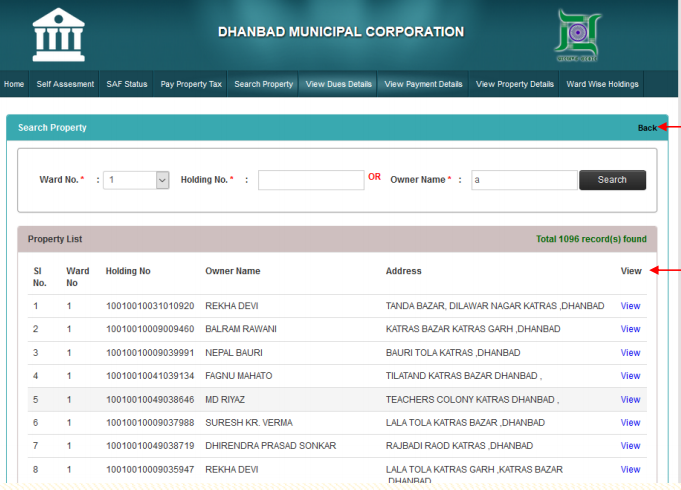This screenshot has height=490, width=681.
Task: Click owner name BALRAM RAWANI
Action: click(x=241, y=329)
